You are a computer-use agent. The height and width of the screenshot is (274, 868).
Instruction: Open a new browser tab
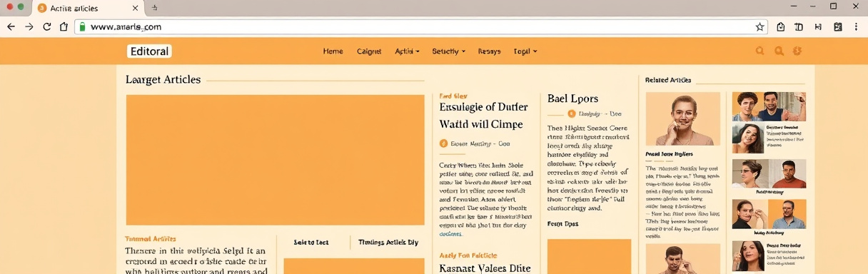pyautogui.click(x=155, y=7)
